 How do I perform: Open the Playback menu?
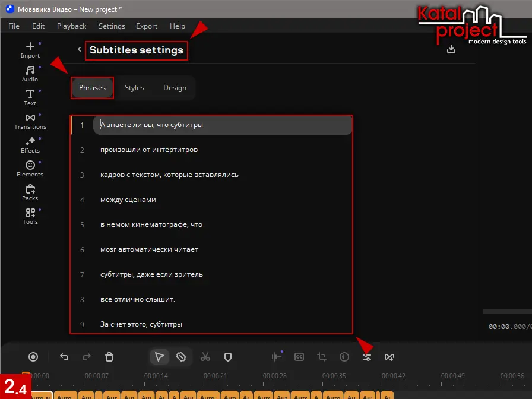click(71, 26)
